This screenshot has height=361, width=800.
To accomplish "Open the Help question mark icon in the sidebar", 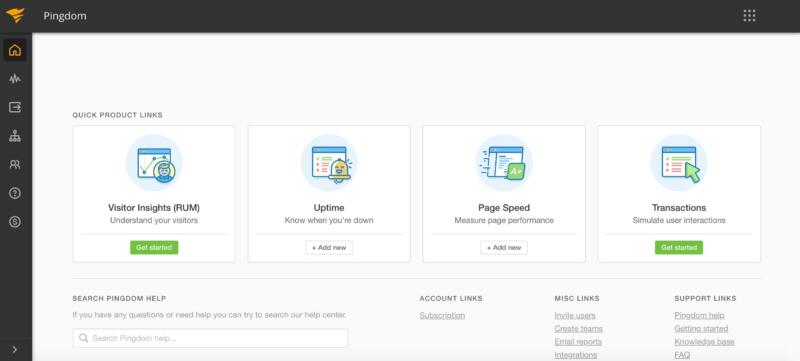I will pyautogui.click(x=15, y=193).
